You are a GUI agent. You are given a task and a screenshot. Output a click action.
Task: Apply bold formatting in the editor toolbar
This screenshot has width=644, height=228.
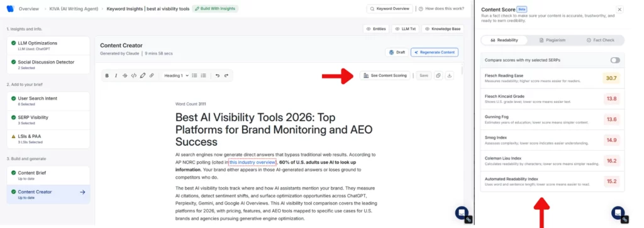coord(107,75)
